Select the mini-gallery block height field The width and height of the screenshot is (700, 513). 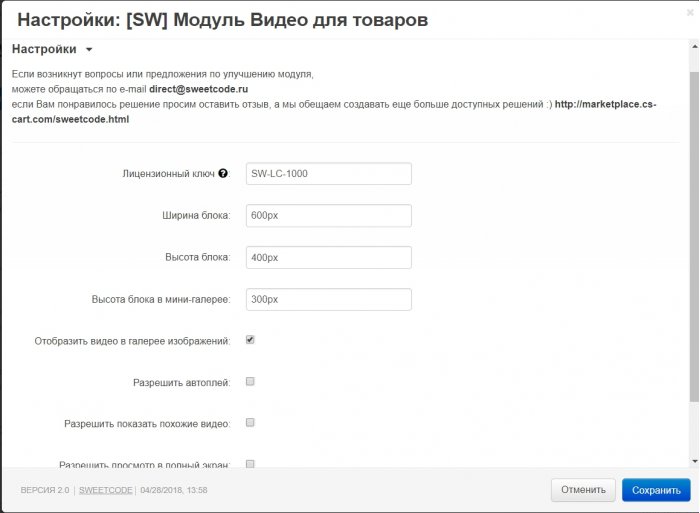[329, 299]
